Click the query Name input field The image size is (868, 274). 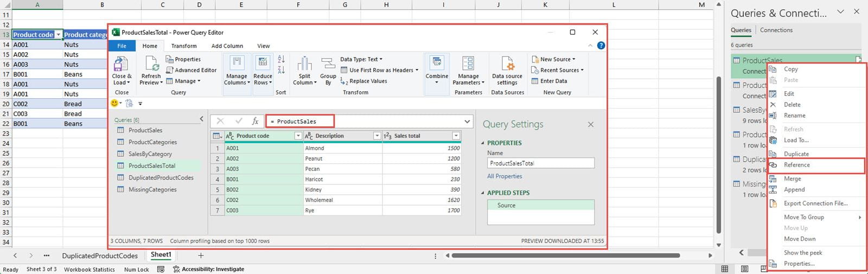(540, 163)
